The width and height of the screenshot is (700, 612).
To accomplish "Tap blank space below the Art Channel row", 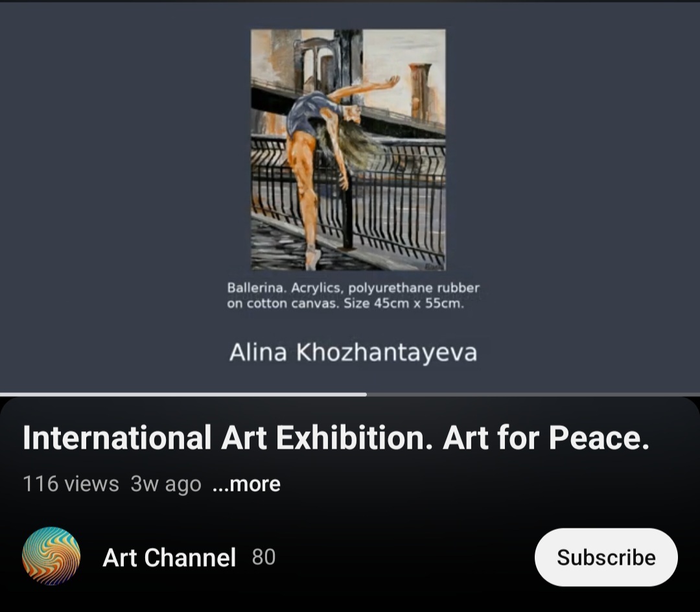I will pos(350,600).
